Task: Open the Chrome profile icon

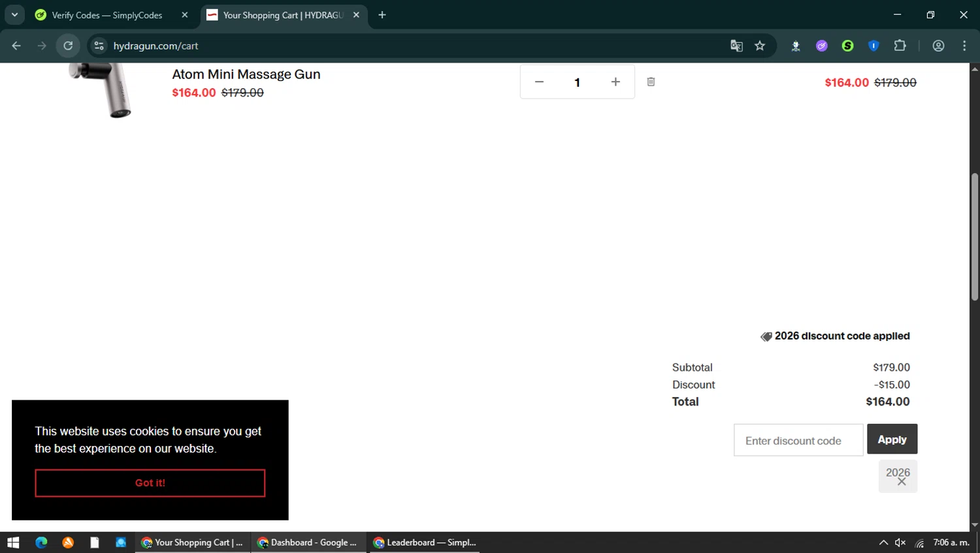Action: coord(939,46)
